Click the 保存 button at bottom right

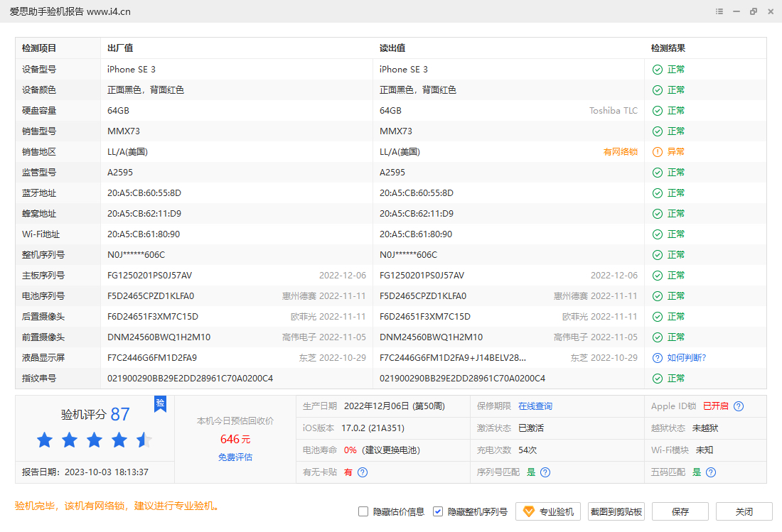coord(680,511)
